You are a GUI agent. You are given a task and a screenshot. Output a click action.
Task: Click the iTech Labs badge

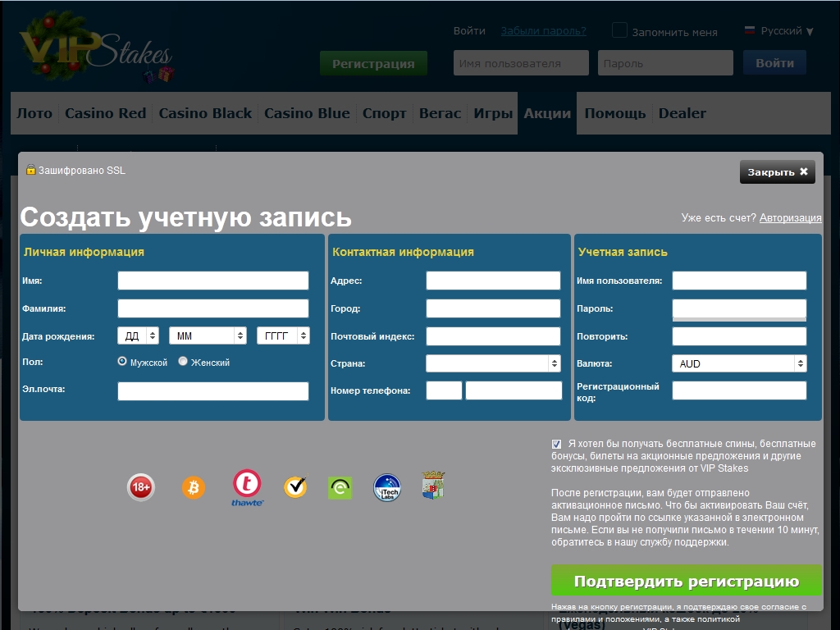(x=387, y=487)
